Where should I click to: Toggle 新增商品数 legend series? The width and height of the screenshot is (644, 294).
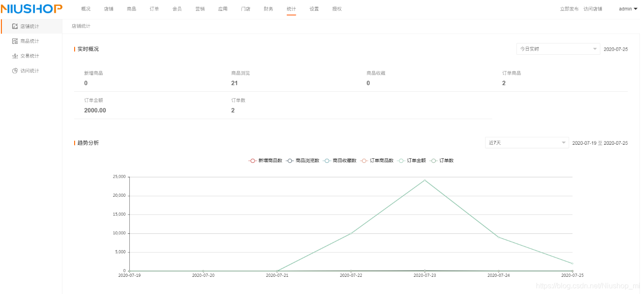pyautogui.click(x=265, y=161)
